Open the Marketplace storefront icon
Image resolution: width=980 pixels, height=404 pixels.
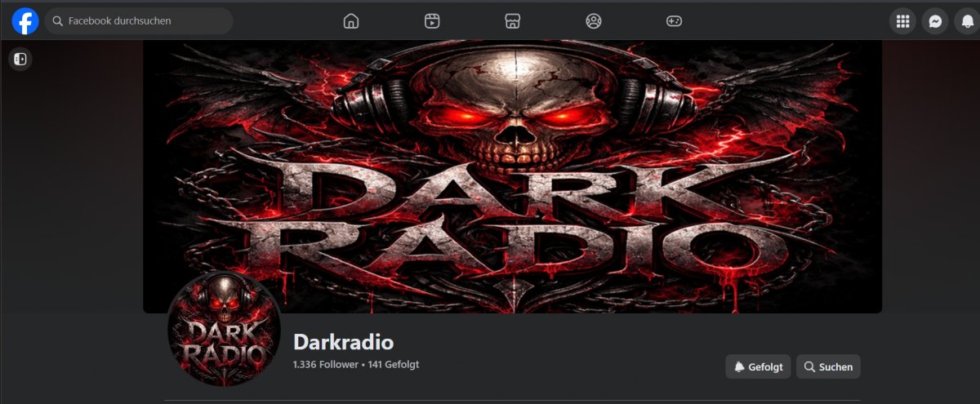coord(512,21)
